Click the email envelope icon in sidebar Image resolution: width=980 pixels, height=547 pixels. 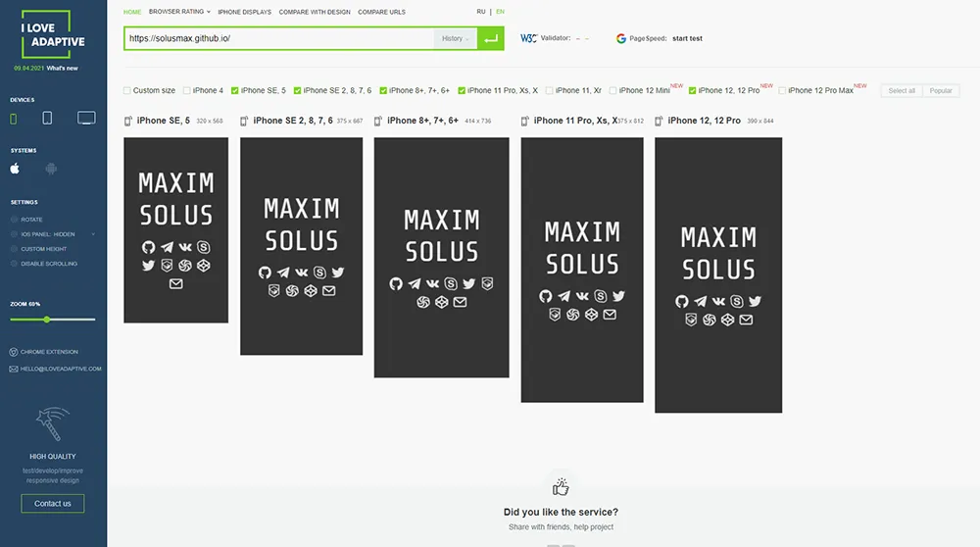click(x=13, y=369)
